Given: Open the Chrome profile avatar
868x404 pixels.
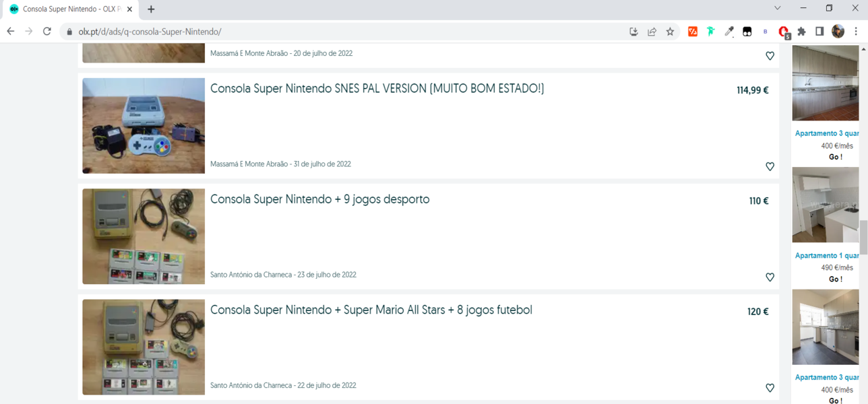Looking at the screenshot, I should click(838, 32).
